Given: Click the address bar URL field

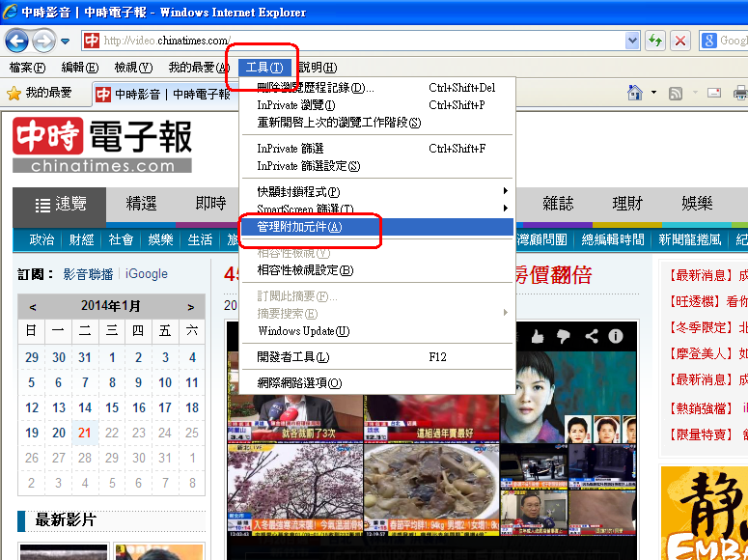Looking at the screenshot, I should (353, 41).
